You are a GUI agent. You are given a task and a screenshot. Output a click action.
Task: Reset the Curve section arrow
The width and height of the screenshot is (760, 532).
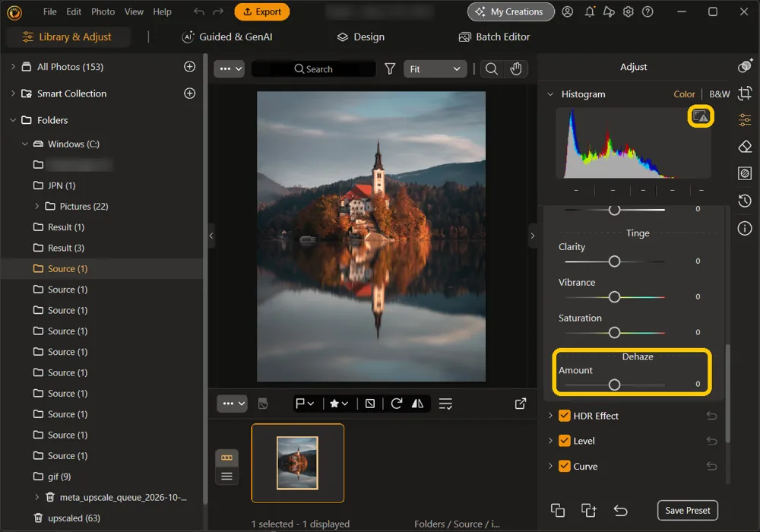[x=711, y=466]
